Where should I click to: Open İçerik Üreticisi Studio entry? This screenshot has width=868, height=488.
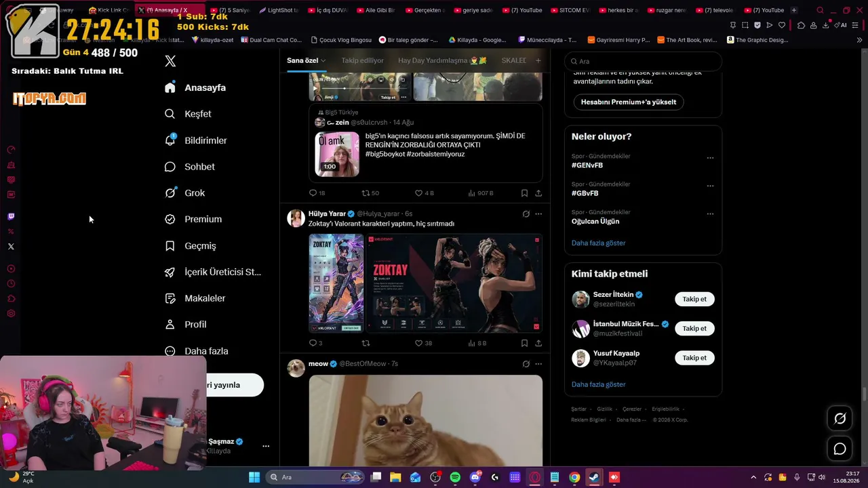pos(213,272)
